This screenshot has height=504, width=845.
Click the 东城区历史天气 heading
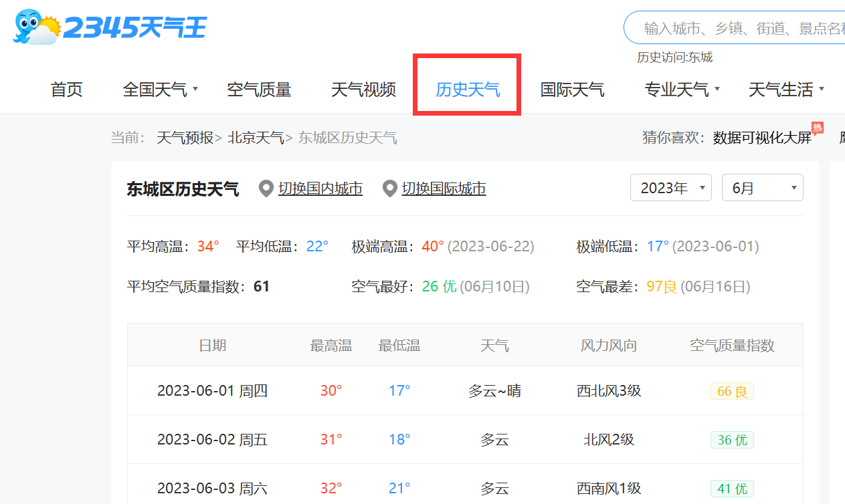click(183, 189)
